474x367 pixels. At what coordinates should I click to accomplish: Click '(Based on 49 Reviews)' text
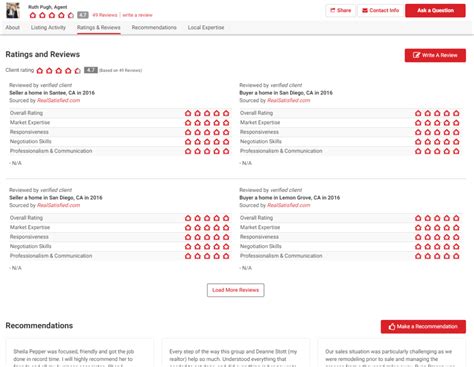click(x=121, y=70)
